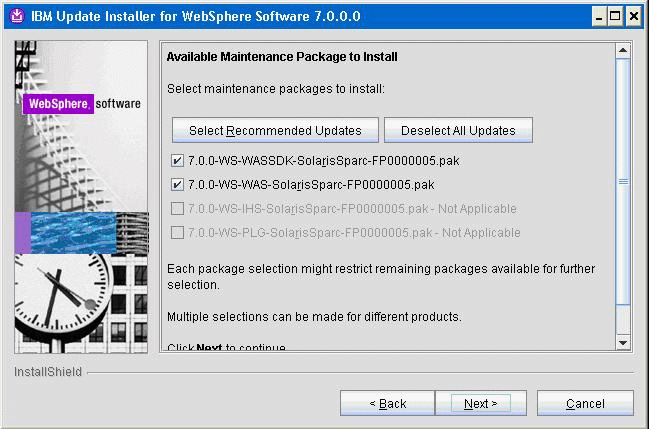The image size is (649, 429).
Task: Click the vertical scrollbar thumb
Action: point(623,182)
